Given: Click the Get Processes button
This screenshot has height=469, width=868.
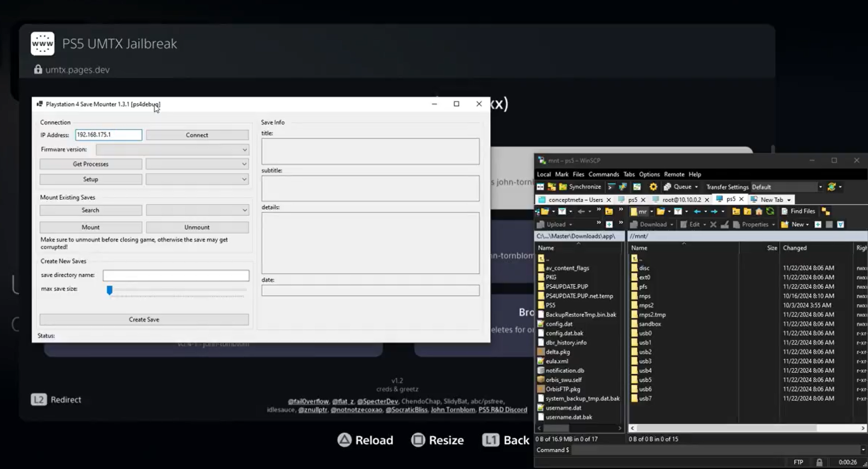Looking at the screenshot, I should [91, 164].
